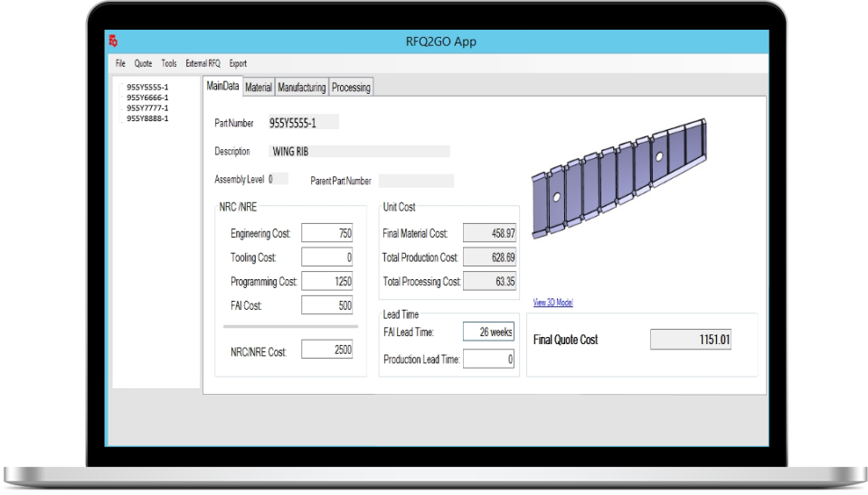The width and height of the screenshot is (868, 495).
Task: Click the Description field showing WING RIB
Action: [x=359, y=152]
